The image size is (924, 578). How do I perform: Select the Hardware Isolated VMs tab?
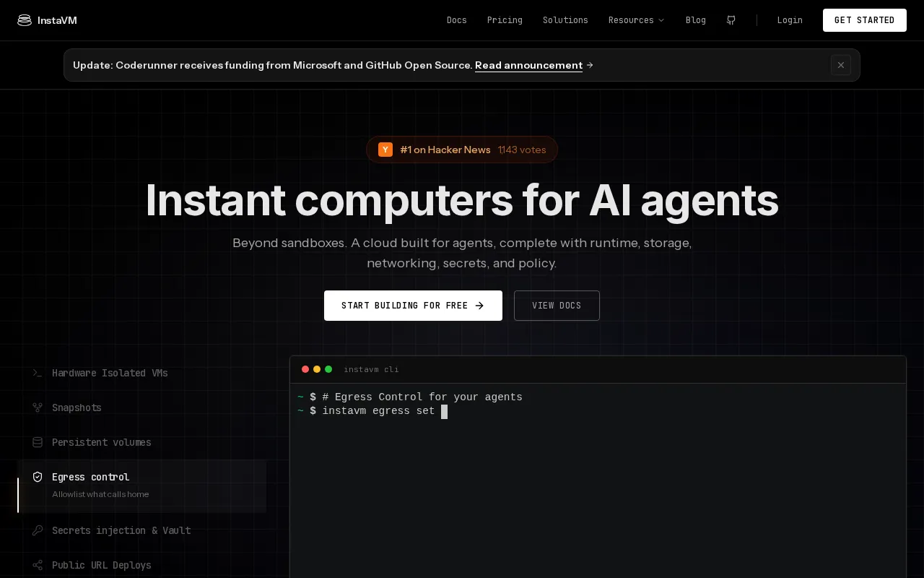142,373
